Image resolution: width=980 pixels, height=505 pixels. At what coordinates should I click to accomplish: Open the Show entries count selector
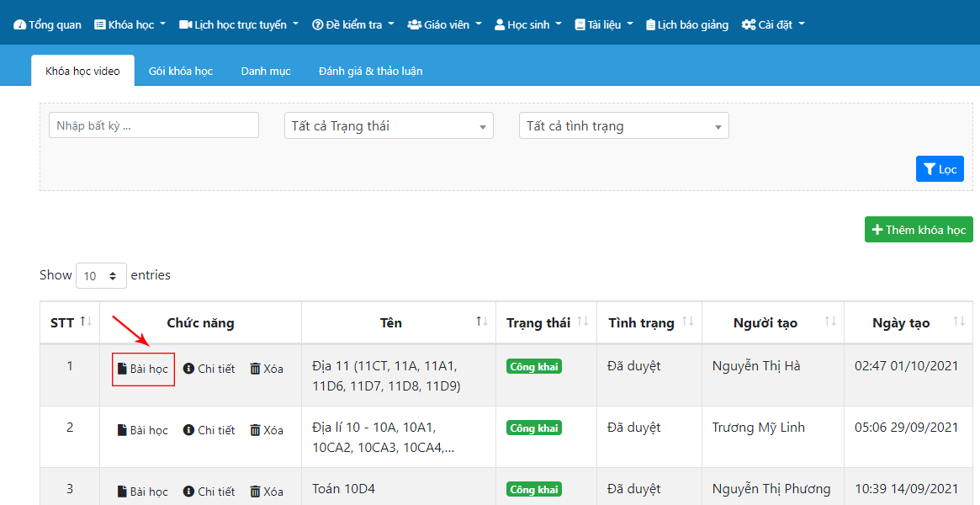pos(101,275)
